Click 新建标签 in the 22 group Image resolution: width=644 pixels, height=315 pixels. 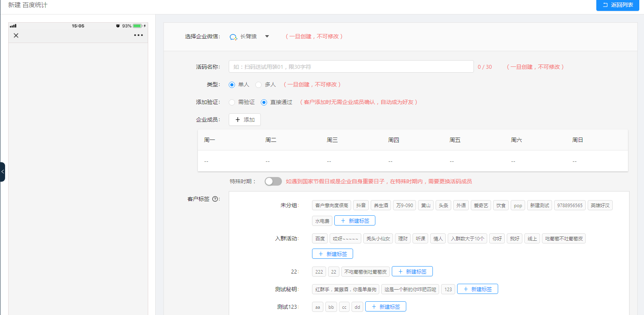412,272
